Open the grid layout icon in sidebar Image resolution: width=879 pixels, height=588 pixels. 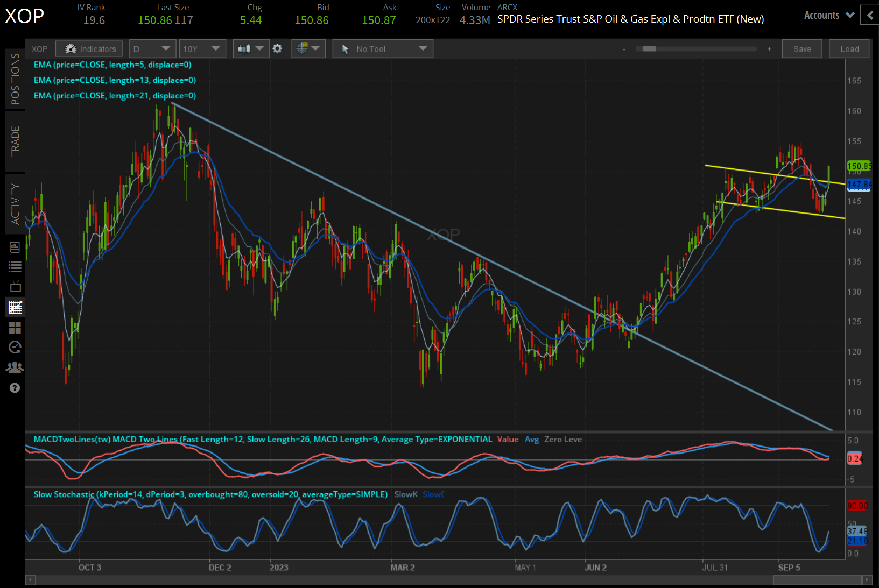15,328
